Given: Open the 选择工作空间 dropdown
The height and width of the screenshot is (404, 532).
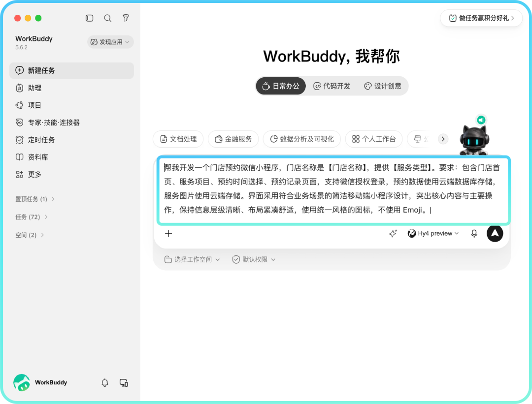Looking at the screenshot, I should pos(192,260).
